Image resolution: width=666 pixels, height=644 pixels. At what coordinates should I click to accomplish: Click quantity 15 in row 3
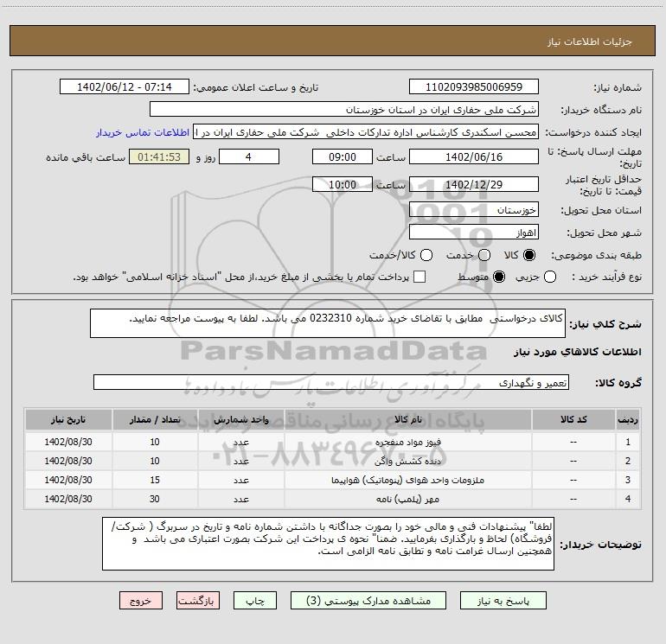click(155, 480)
